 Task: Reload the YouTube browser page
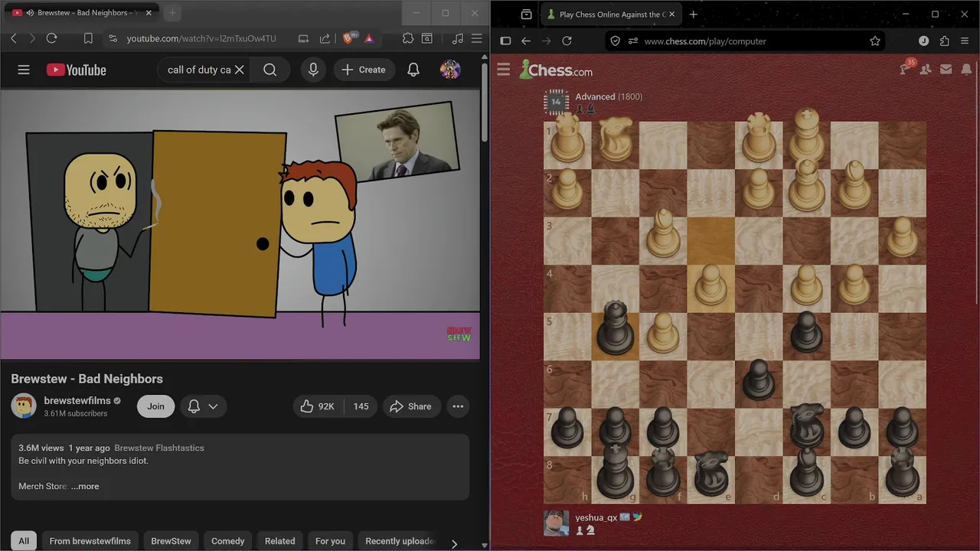(x=51, y=38)
